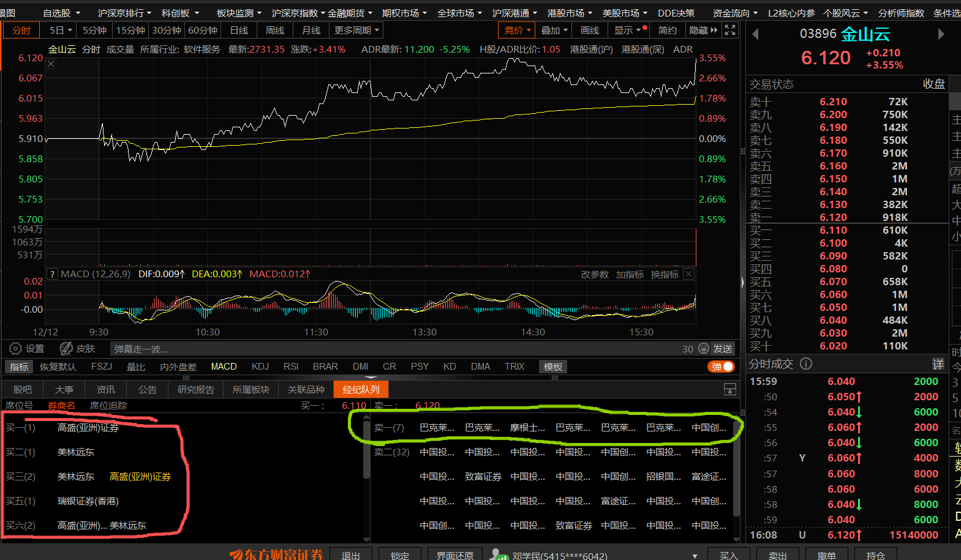Click the 隐藏 double-arrow hide panel button
This screenshot has height=560, width=961.
[x=703, y=30]
